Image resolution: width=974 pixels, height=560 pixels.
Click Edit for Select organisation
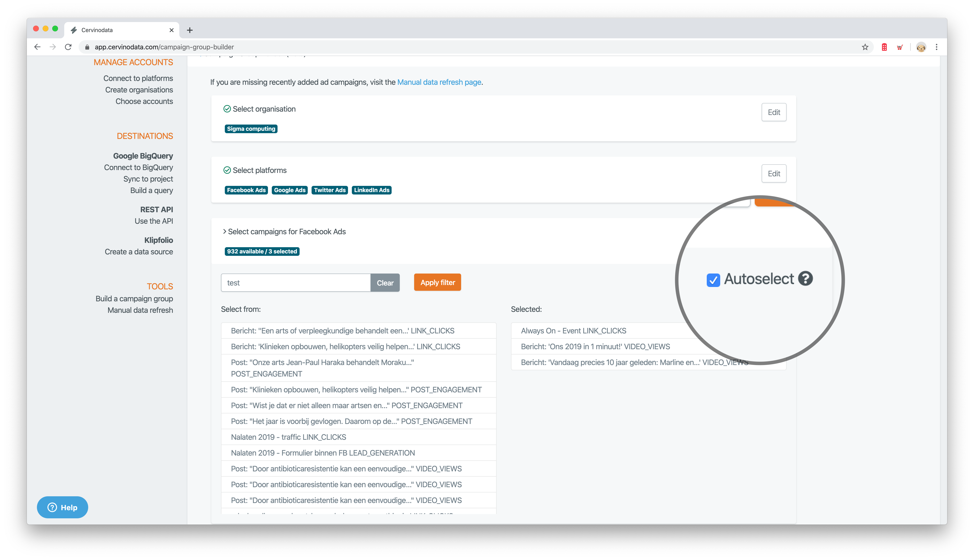773,112
